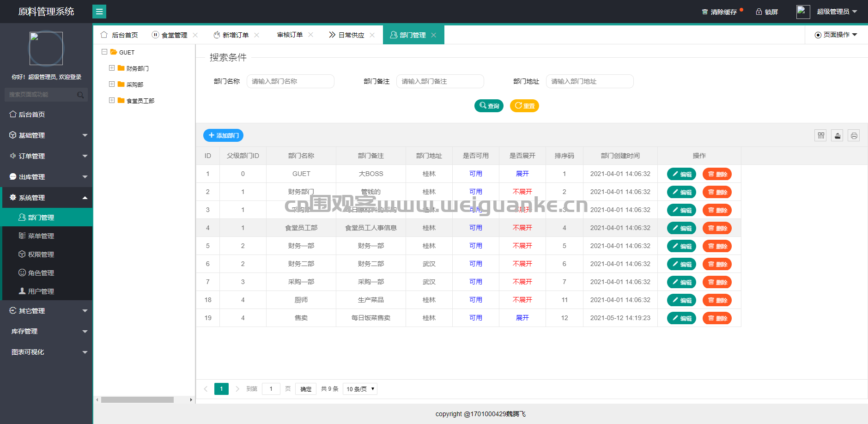Open 权限管理 in sidebar
Image resolution: width=868 pixels, height=424 pixels.
[47, 254]
